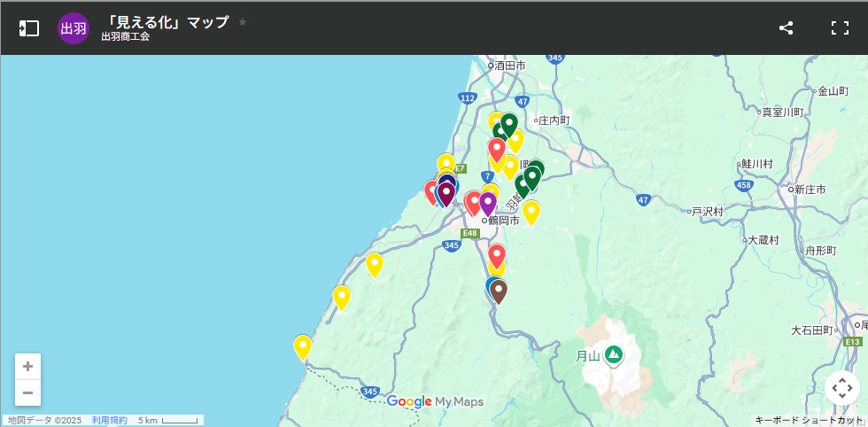Click the share map icon
This screenshot has width=868, height=427.
point(786,27)
